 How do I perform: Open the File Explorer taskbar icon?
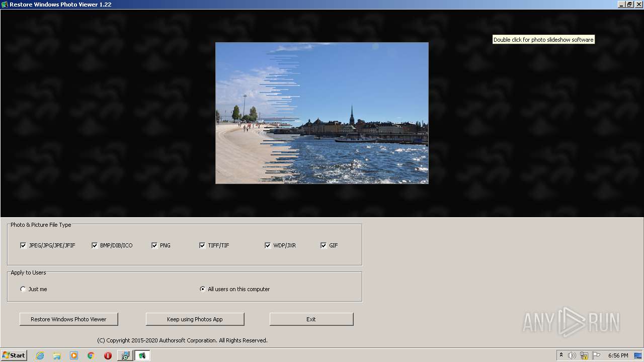click(x=57, y=355)
